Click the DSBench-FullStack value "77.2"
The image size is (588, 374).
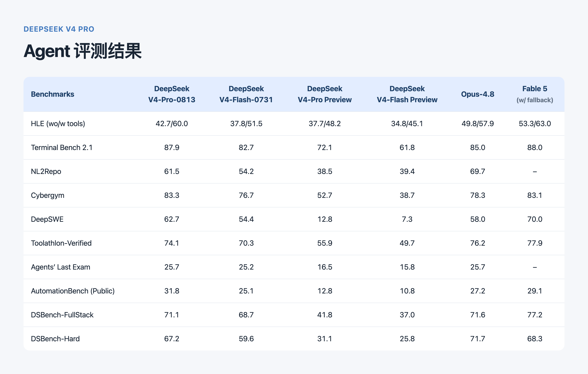tap(535, 315)
